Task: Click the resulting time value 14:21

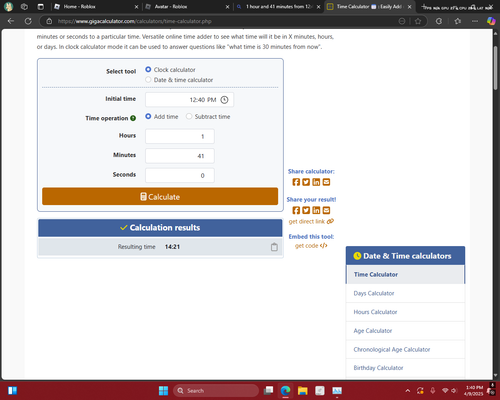Action: pos(172,247)
